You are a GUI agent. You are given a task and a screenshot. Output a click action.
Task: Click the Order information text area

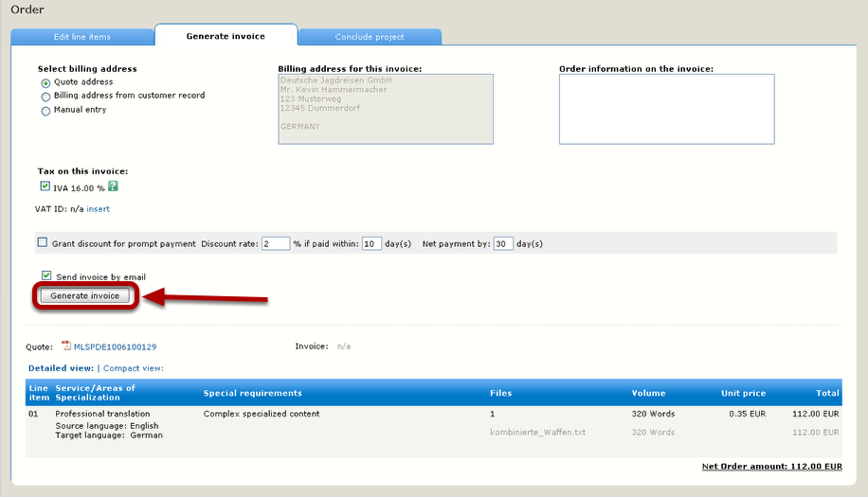(x=666, y=110)
